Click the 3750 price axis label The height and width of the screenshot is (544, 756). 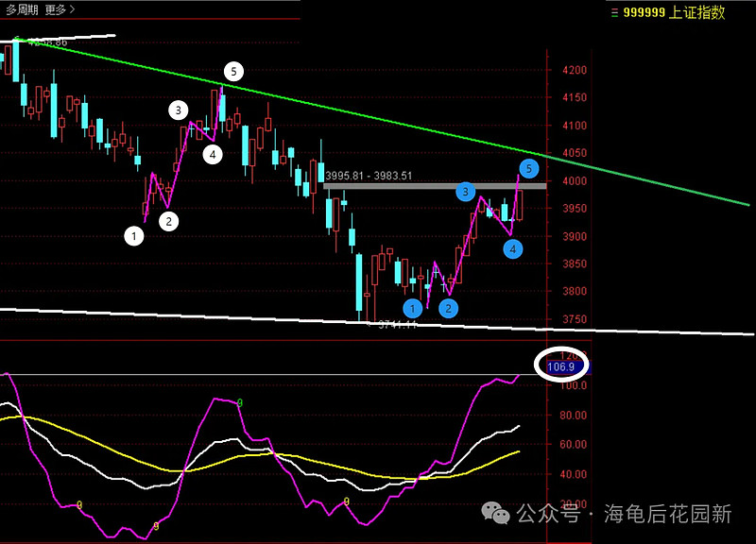coord(575,319)
